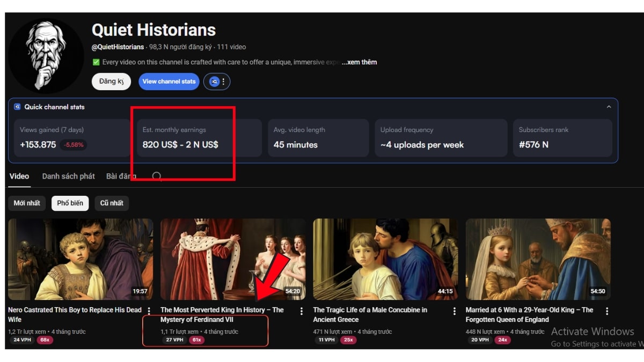644x362 pixels.
Task: Toggle the "Phổ biến" sort chip off
Action: coord(70,203)
